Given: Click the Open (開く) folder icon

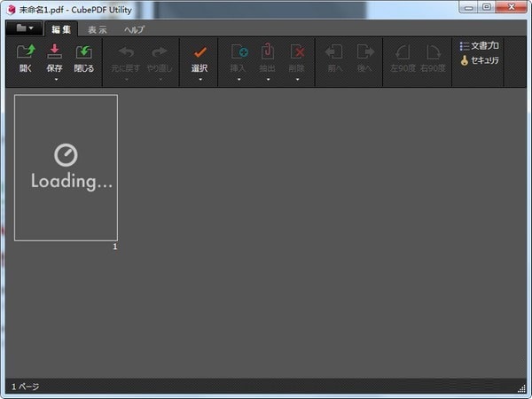Looking at the screenshot, I should 26,51.
